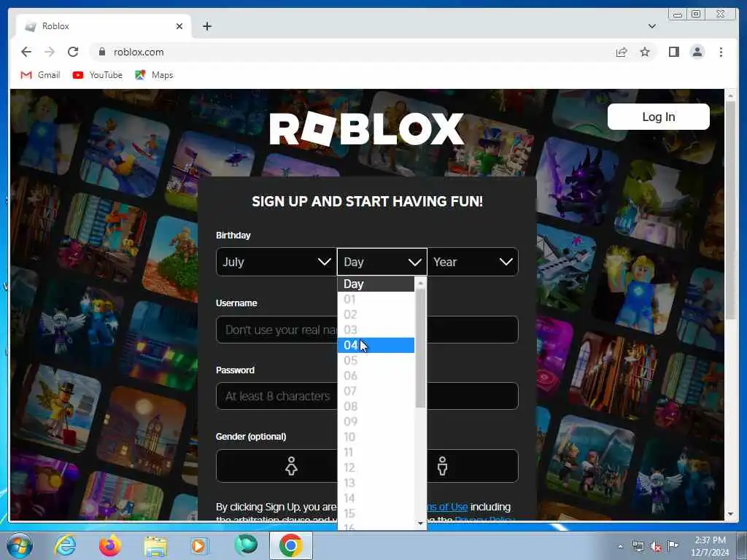
Task: Open the share page icon in address bar
Action: point(622,52)
